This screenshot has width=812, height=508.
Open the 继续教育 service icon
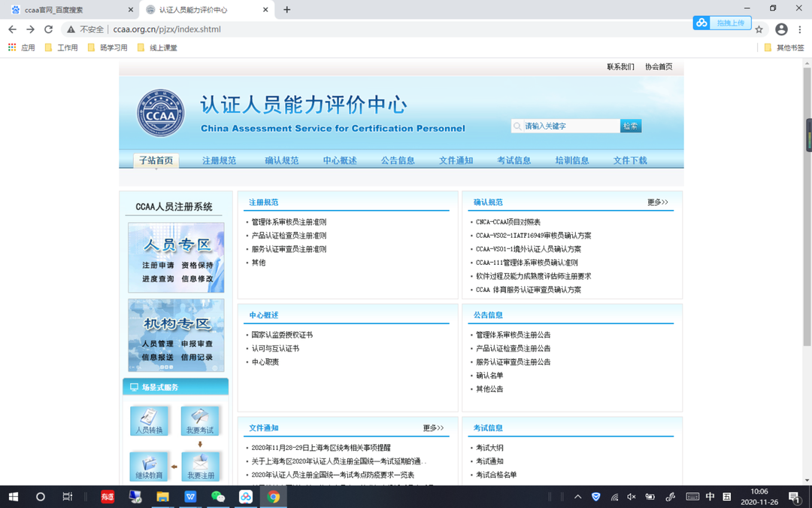149,466
